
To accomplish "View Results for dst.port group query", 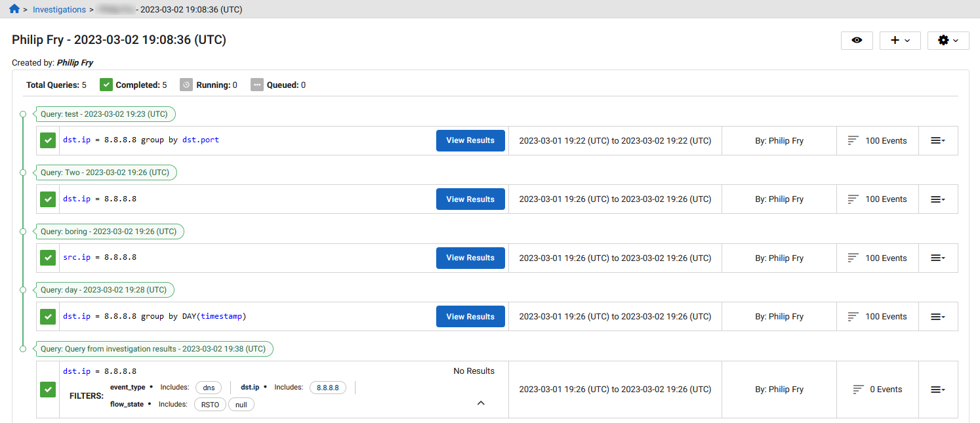I will point(470,140).
